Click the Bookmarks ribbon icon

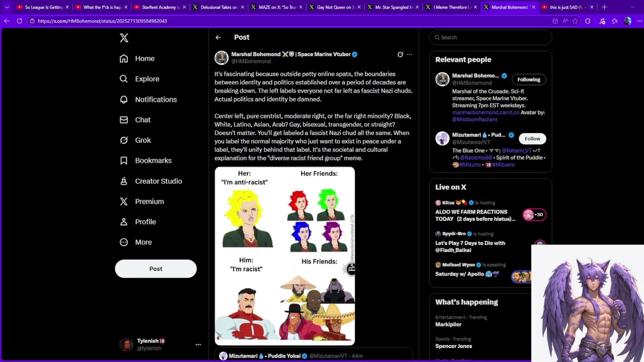(124, 160)
